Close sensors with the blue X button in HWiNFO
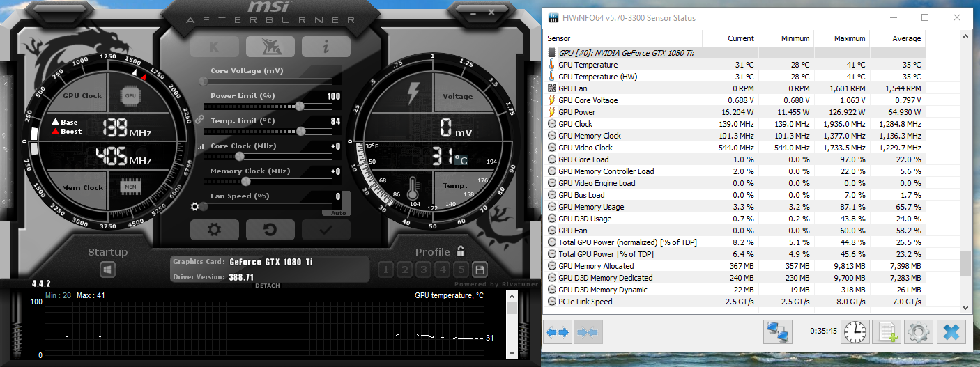This screenshot has width=980, height=367. (951, 332)
